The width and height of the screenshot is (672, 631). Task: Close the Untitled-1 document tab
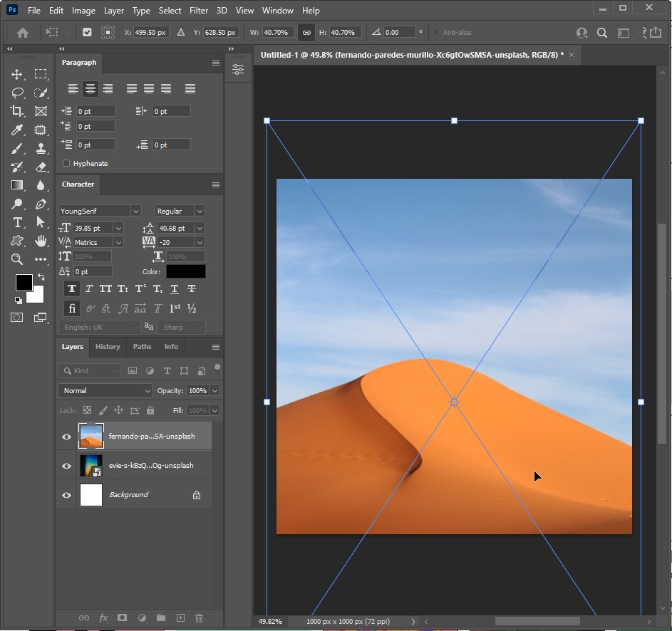click(572, 55)
